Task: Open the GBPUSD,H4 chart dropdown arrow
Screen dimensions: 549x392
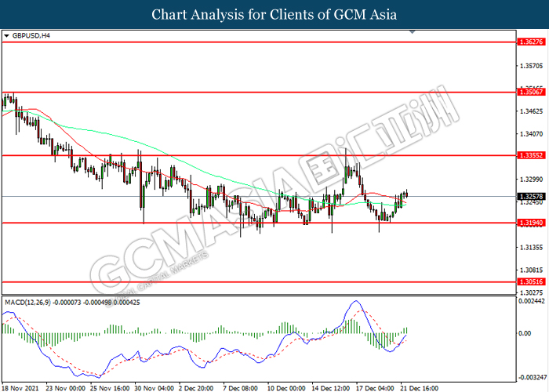Action: (6, 36)
